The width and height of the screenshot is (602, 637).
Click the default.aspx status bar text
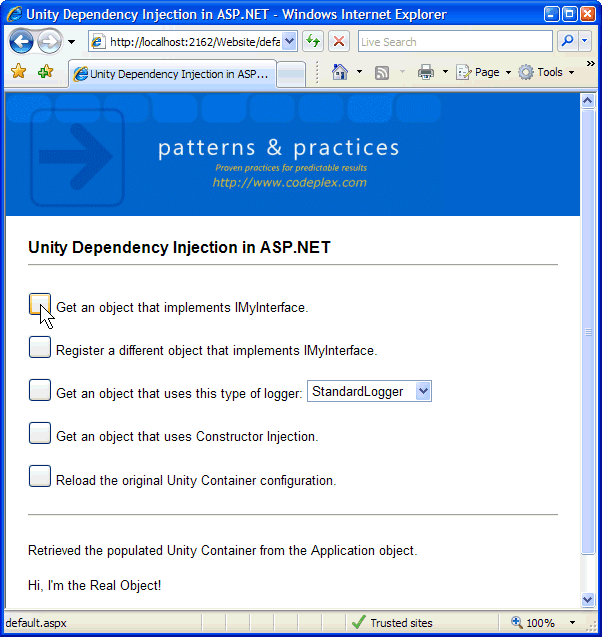(36, 623)
